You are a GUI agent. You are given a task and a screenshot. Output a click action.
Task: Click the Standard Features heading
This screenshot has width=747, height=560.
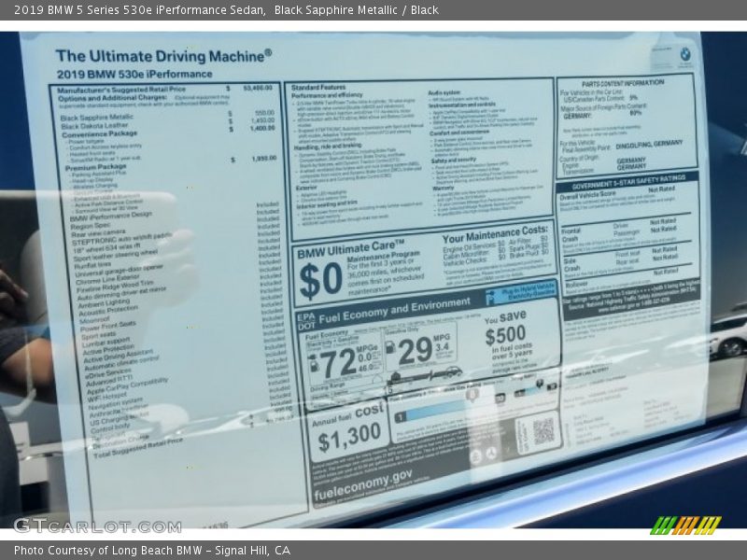click(x=317, y=87)
